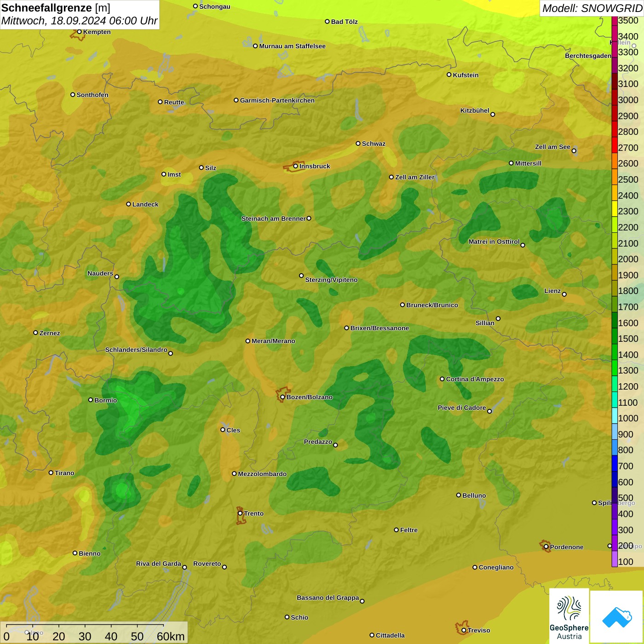The width and height of the screenshot is (644, 644).
Task: Click the "Modell: SNOWGRID" label
Action: (592, 8)
